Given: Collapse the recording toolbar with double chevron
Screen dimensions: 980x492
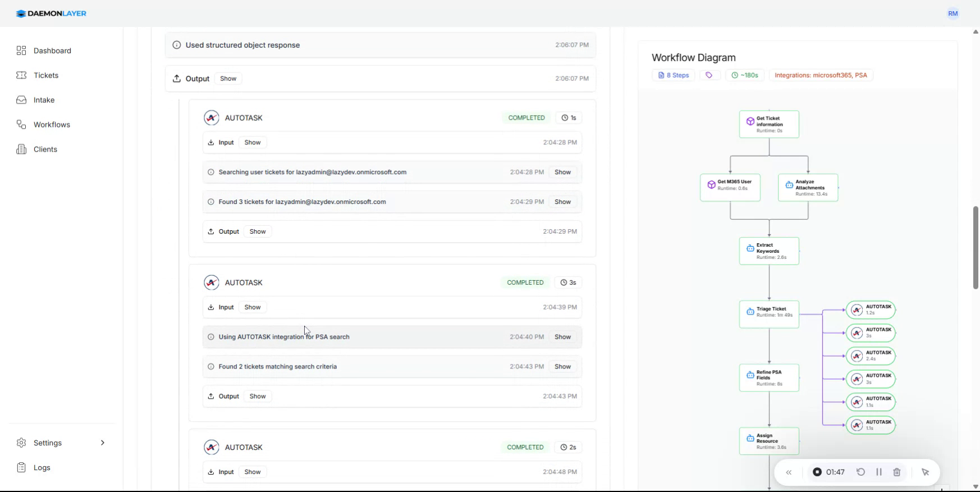Looking at the screenshot, I should pos(789,472).
